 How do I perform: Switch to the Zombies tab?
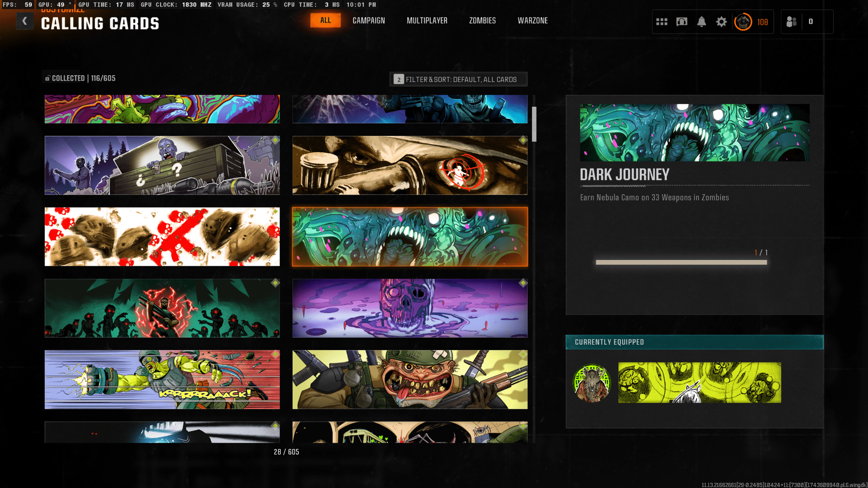pos(482,20)
